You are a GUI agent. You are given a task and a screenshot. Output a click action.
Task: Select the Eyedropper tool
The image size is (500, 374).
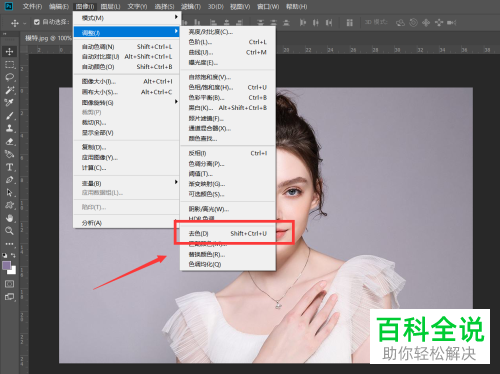(x=9, y=103)
